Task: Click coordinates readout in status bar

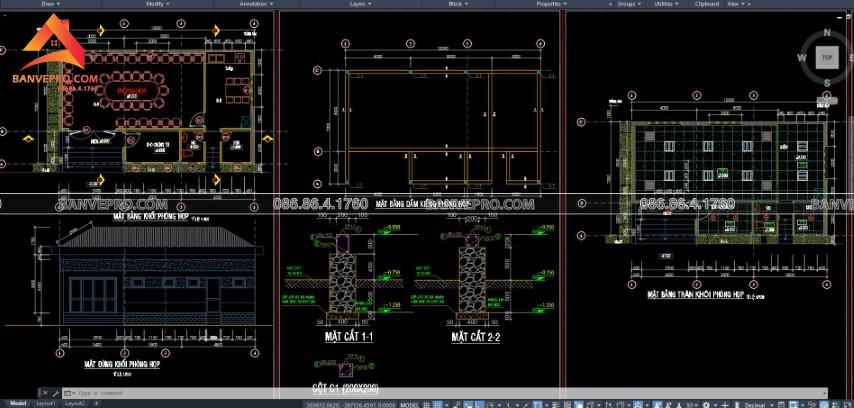Action: click(x=352, y=405)
